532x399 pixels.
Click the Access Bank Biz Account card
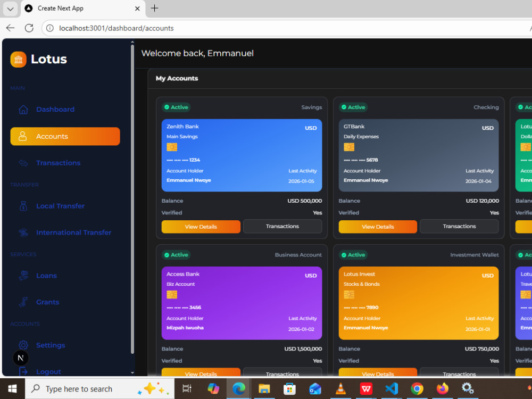coord(242,303)
